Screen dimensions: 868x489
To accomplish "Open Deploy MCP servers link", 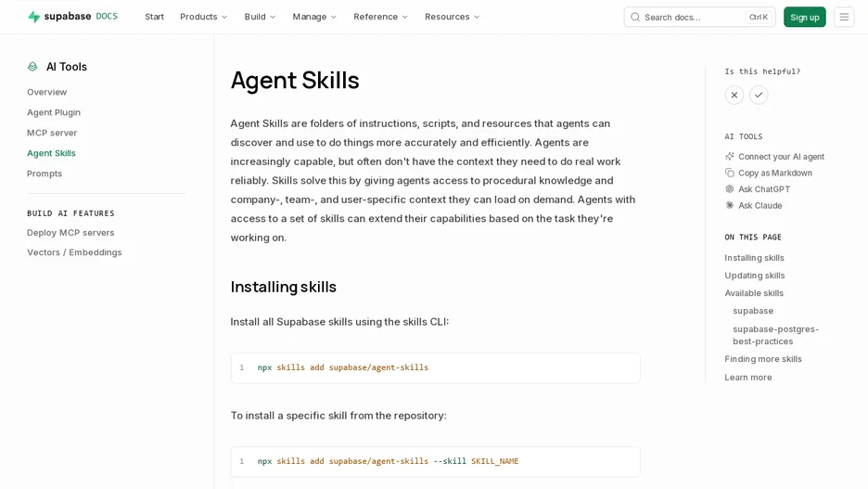I will (70, 233).
